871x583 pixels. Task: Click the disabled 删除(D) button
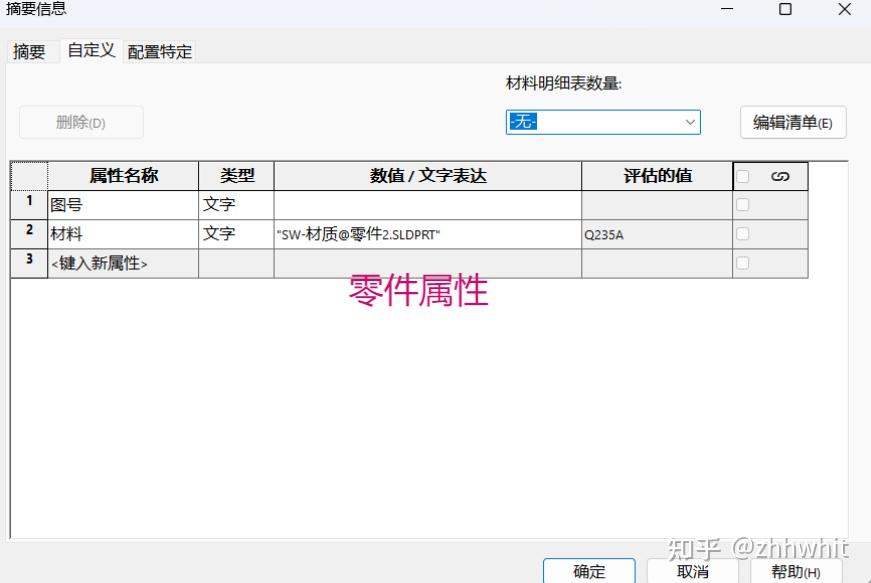(81, 122)
